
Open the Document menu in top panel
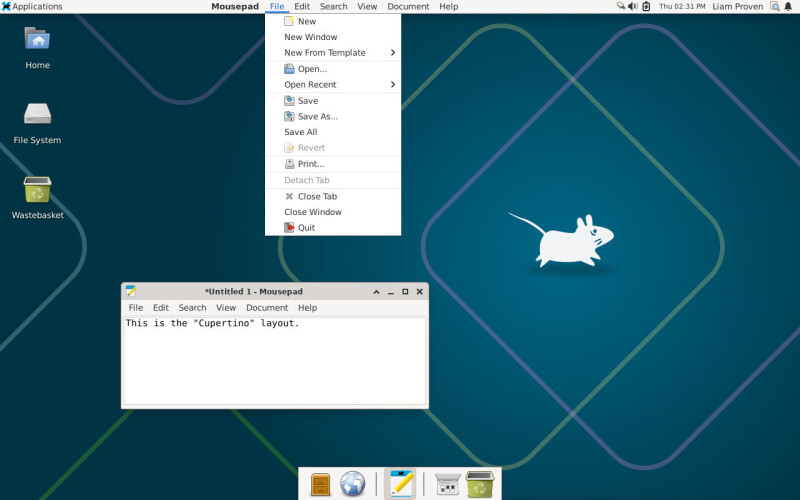click(x=408, y=7)
